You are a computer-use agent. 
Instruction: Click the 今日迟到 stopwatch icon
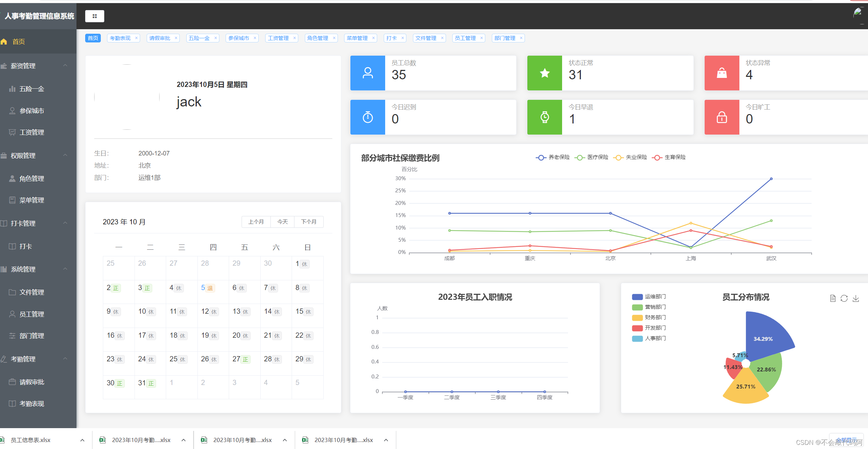pyautogui.click(x=368, y=117)
